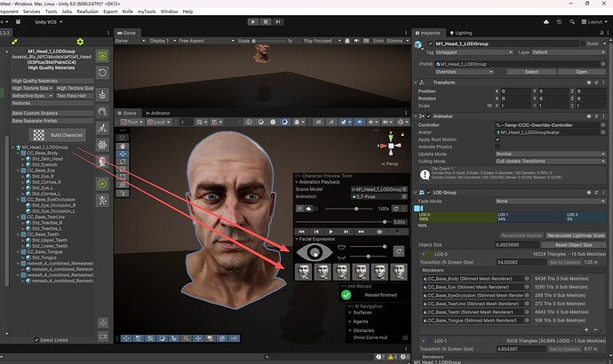Toggle Apply Root Motion checkbox
Screen dimensions: 613x364
pos(498,139)
